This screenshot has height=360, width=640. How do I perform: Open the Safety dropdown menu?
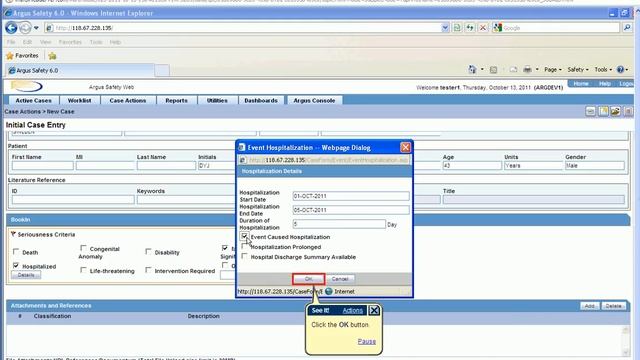point(578,70)
